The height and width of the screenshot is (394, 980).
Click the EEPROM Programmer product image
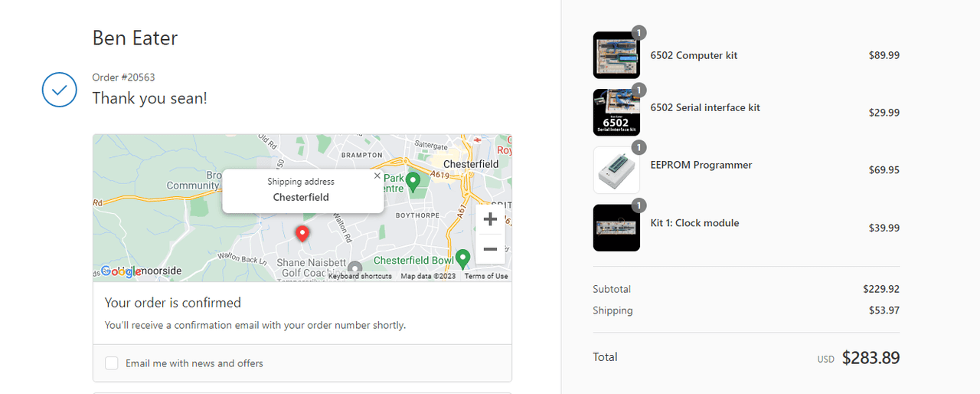(616, 170)
